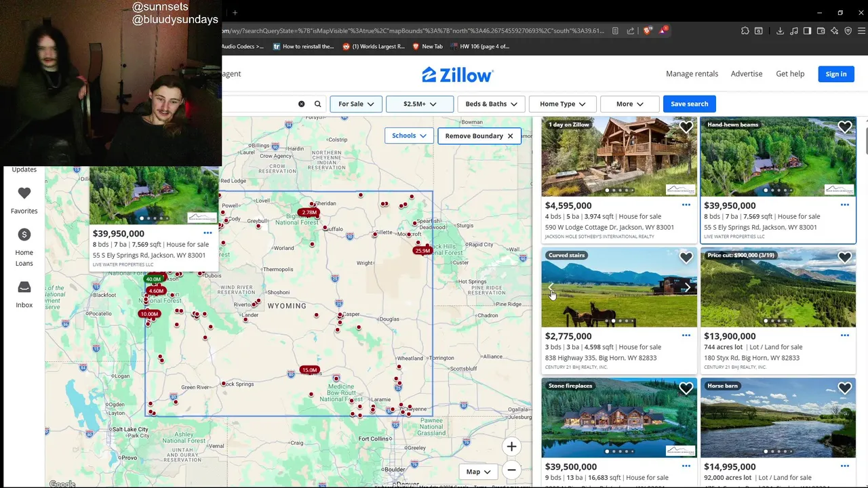
Task: Open 'How to reinstall the...' bookmark
Action: point(303,47)
